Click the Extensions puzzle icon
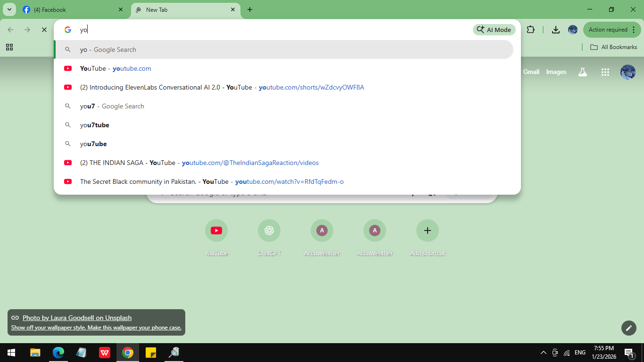Screen dimensions: 644x362 530,30
